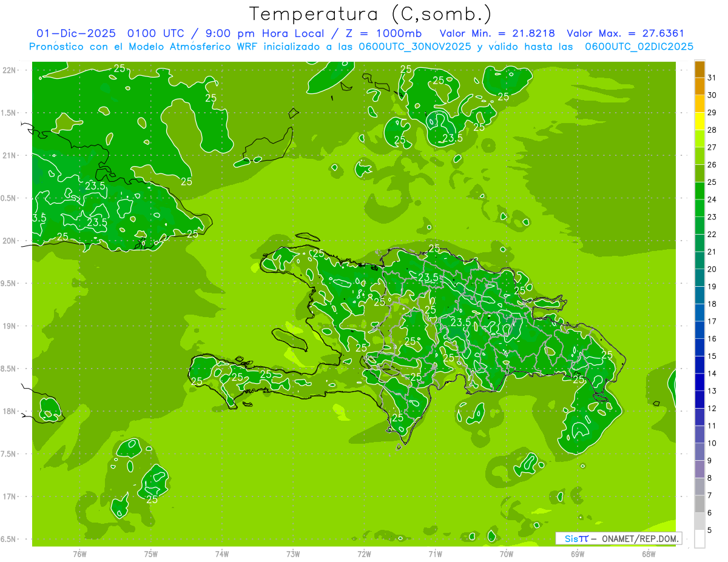Click the '26' colorbar label

click(x=712, y=164)
